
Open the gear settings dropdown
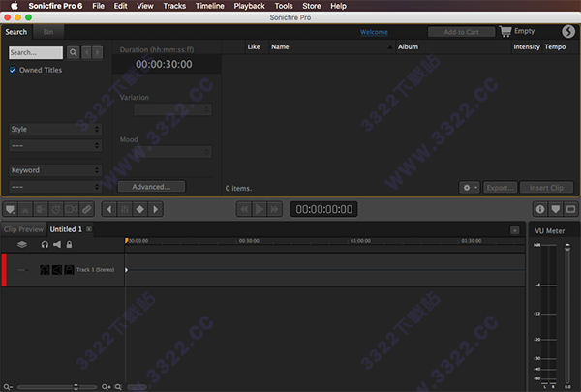click(470, 188)
